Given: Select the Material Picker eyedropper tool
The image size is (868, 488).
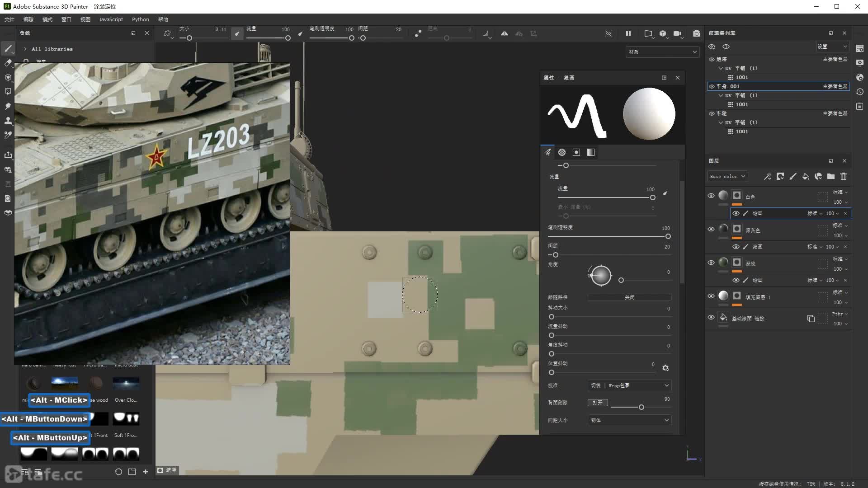Looking at the screenshot, I should (x=8, y=135).
